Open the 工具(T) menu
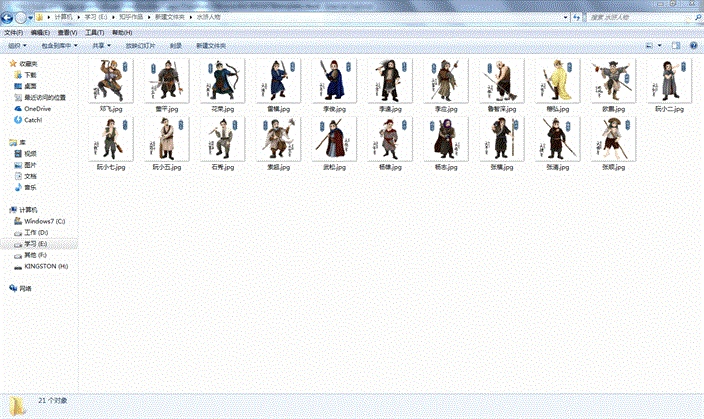This screenshot has width=704, height=419. click(93, 32)
